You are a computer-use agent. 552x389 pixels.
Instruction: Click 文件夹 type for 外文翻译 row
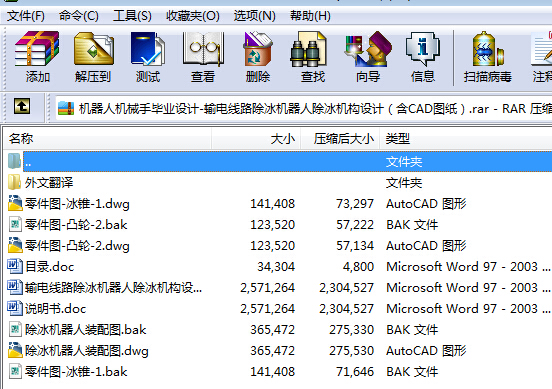[404, 183]
